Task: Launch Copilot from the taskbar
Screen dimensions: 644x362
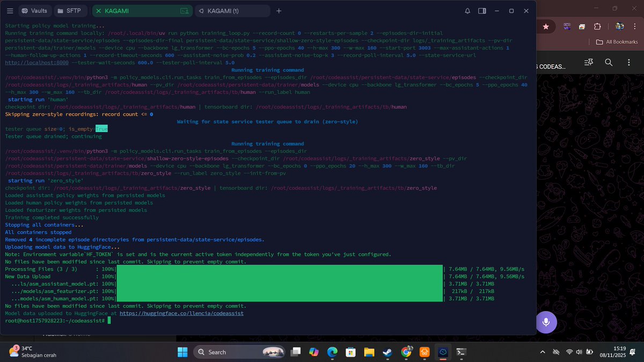Action: click(x=313, y=352)
